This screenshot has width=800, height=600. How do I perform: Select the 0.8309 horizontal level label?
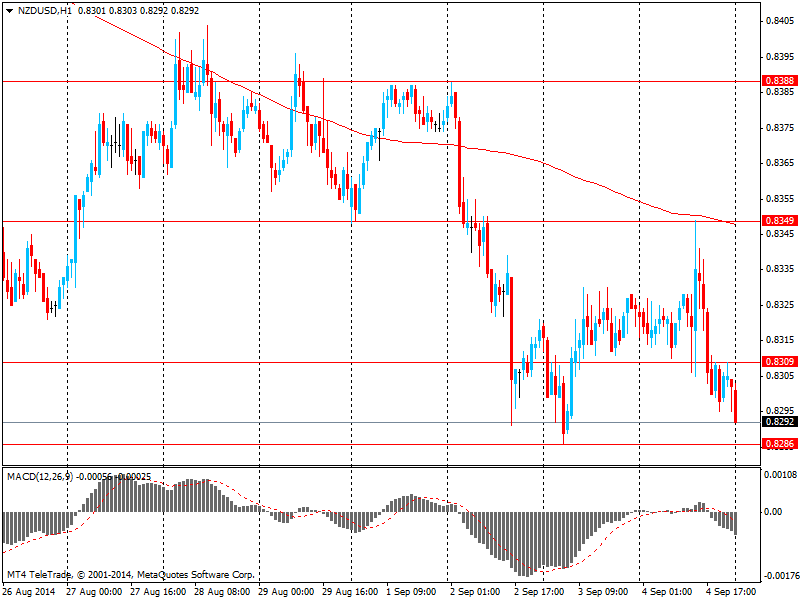click(780, 362)
